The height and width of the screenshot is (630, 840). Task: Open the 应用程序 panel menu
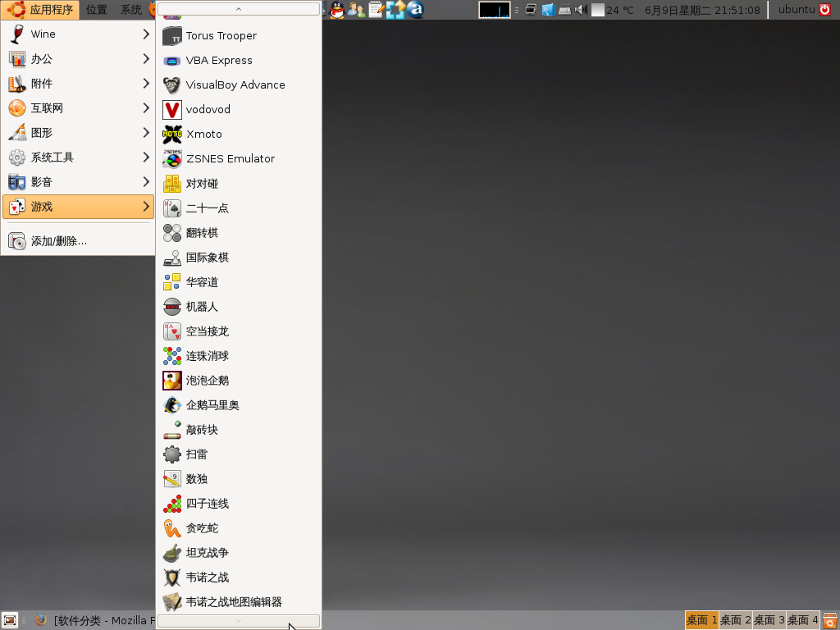coord(40,10)
